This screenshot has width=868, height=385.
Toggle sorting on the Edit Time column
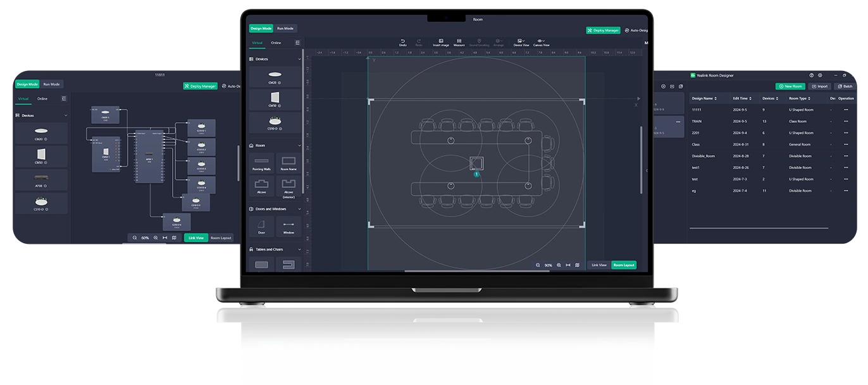point(748,98)
